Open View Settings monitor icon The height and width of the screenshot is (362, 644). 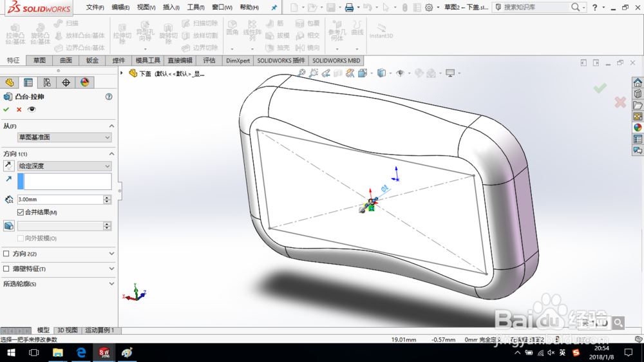tap(450, 73)
